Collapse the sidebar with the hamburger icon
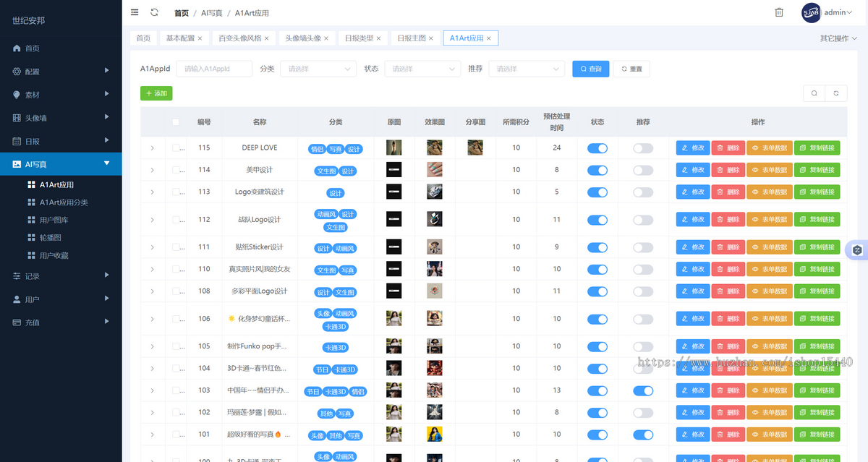868x462 pixels. [x=135, y=12]
